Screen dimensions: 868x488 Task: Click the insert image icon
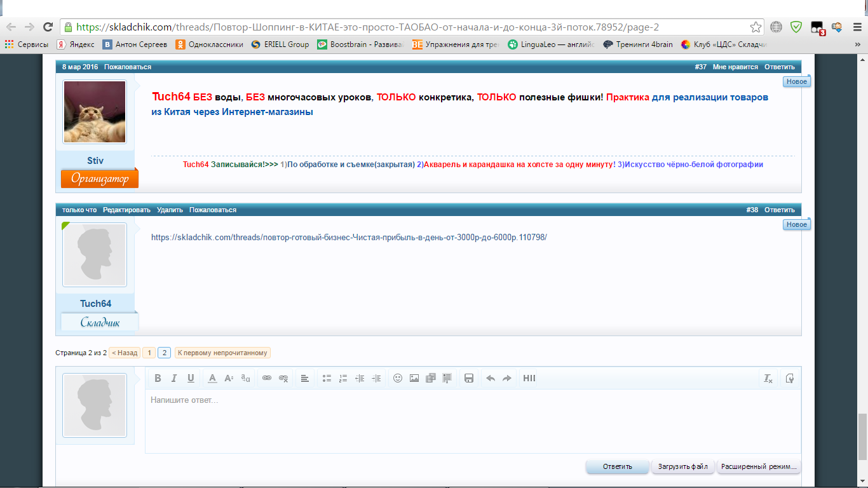(414, 378)
